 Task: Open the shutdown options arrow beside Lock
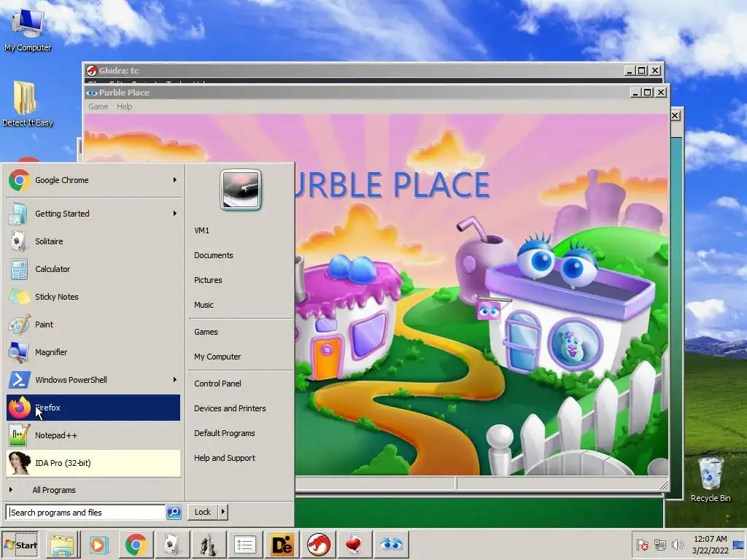[x=223, y=512]
